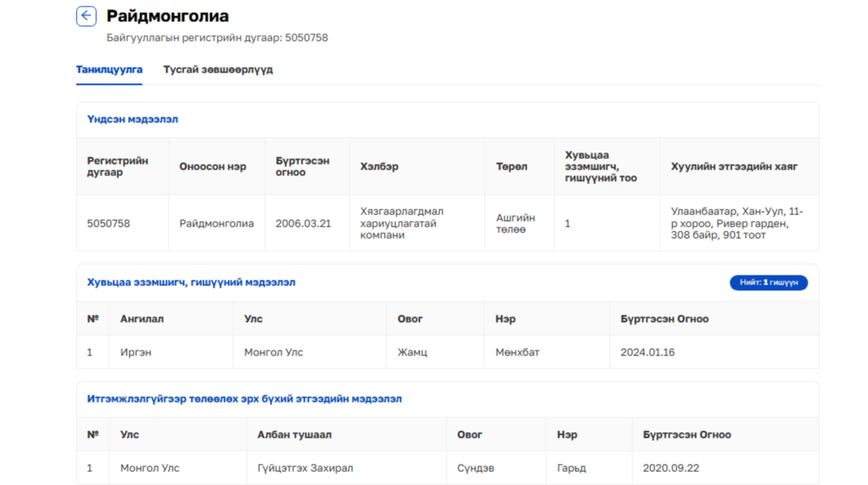
Task: Click the Бүртгэсэн огноо column header
Action: (302, 166)
